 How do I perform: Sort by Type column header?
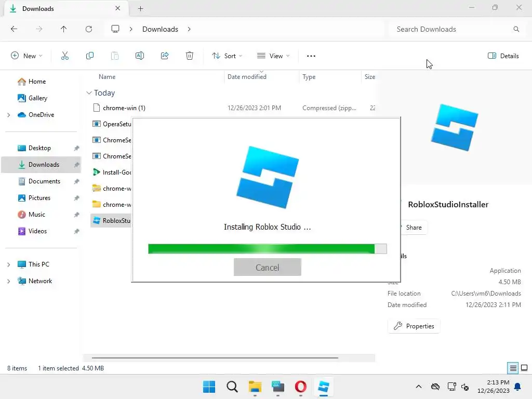tap(309, 77)
